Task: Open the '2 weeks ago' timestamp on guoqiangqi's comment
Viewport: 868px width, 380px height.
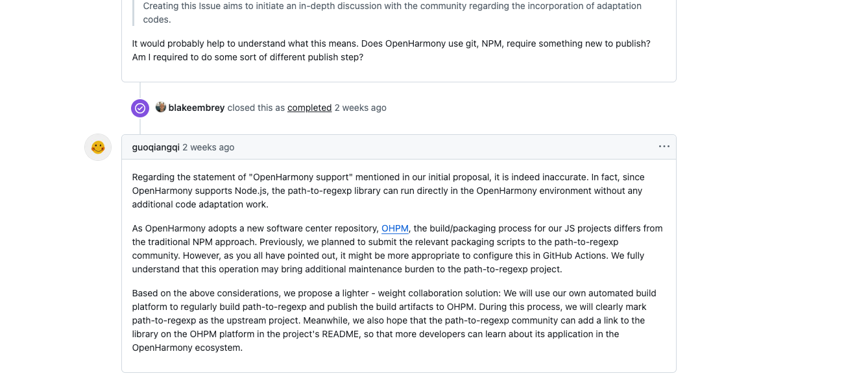Action: (208, 147)
